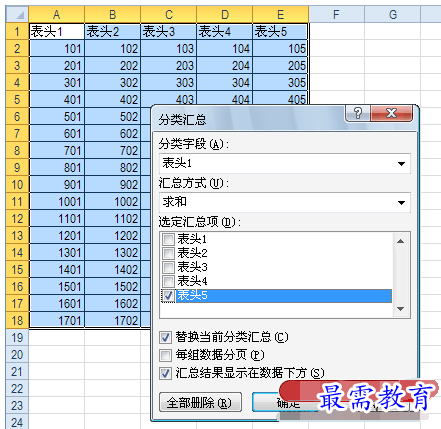
Task: Select column D header
Action: tap(225, 15)
